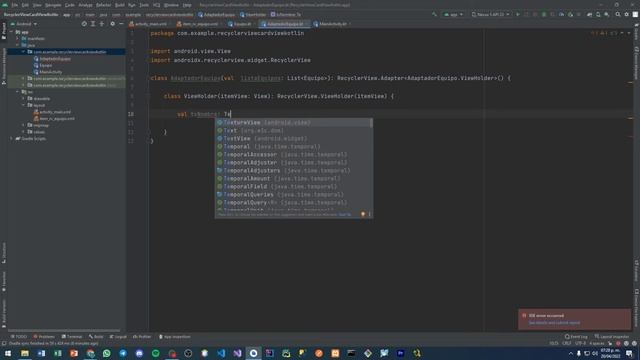Screen dimensions: 640x360
Task: Open the App Inspection tool window
Action: point(175,337)
